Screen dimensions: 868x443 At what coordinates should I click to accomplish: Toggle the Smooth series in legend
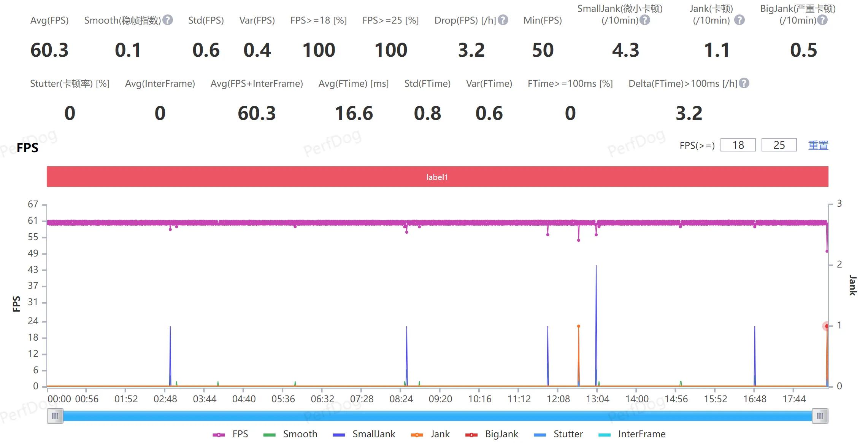290,434
